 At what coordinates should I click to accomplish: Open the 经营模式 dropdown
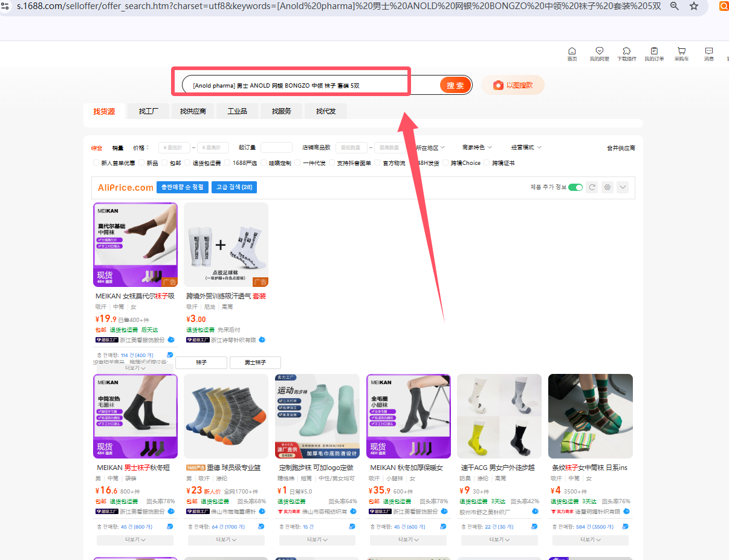tap(526, 147)
